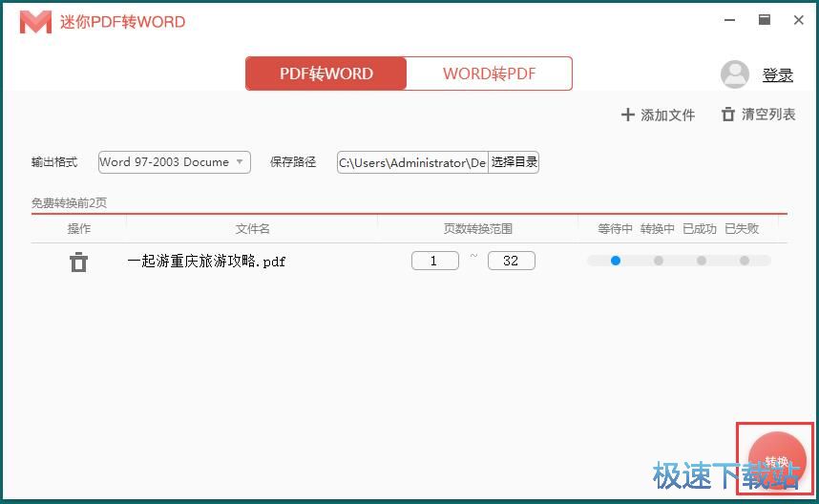Screen dimensions: 819x504
Task: Open the output format dropdown
Action: pos(175,162)
